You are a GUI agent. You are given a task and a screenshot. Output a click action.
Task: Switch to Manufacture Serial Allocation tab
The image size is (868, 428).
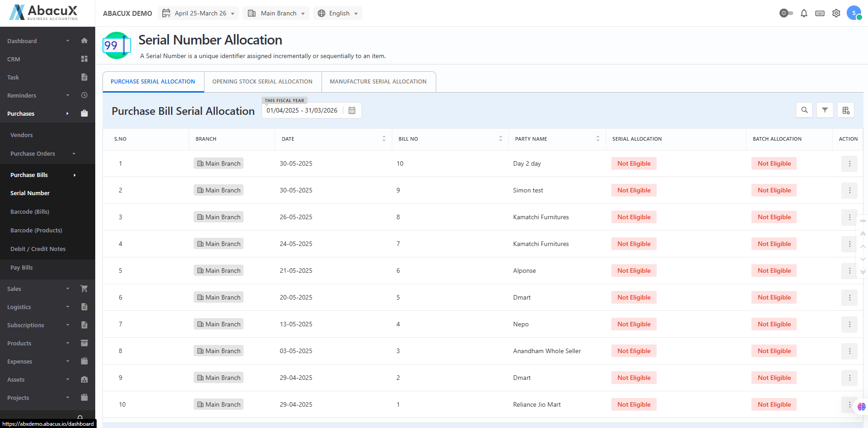[378, 82]
